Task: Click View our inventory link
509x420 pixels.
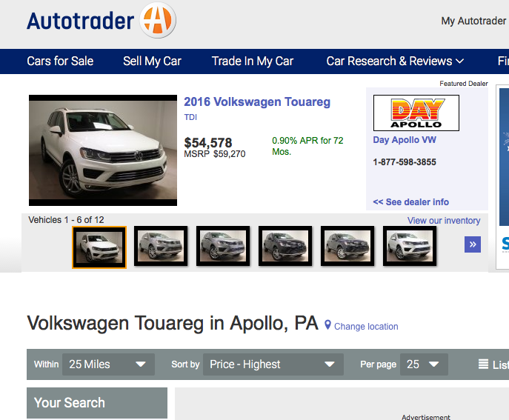Action: [x=443, y=221]
